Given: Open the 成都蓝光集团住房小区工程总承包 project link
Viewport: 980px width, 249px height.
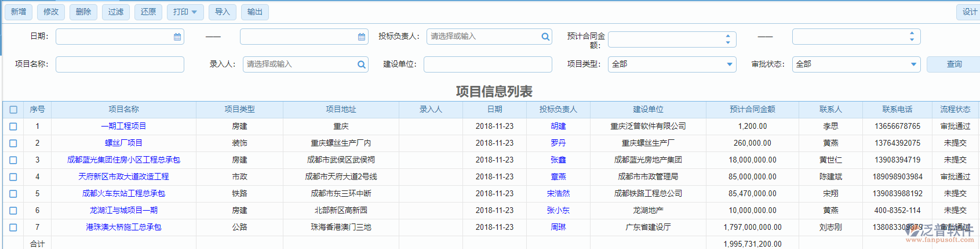Looking at the screenshot, I should click(123, 160).
